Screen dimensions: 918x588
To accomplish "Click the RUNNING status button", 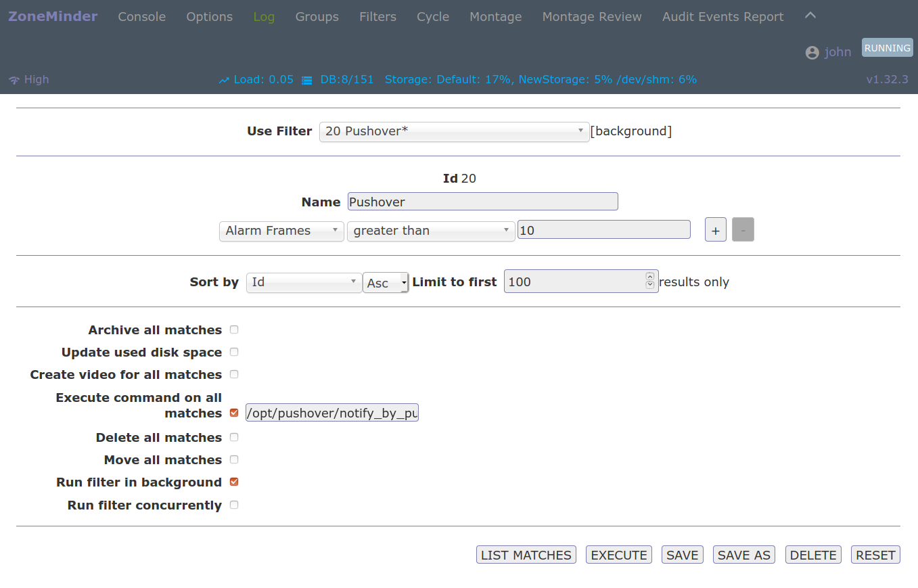I will point(887,48).
